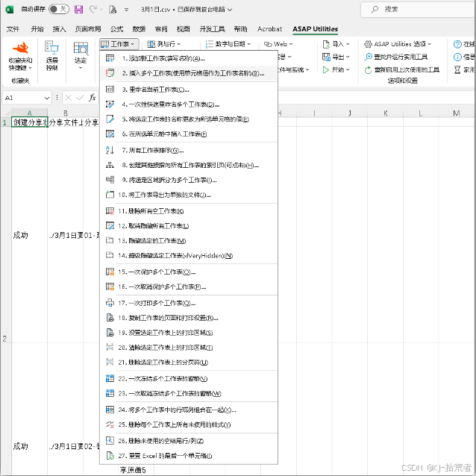476x476 pixels.
Task: Click the Save floppy disk icon
Action: (x=78, y=10)
